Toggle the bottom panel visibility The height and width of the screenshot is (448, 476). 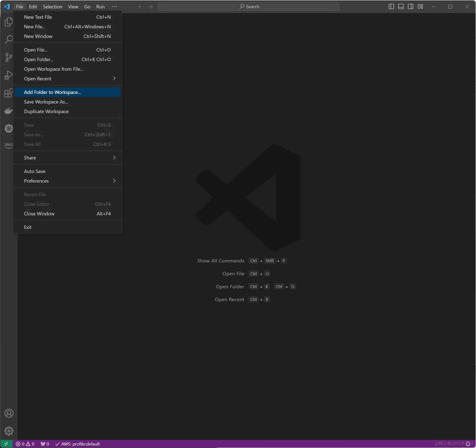pyautogui.click(x=401, y=7)
